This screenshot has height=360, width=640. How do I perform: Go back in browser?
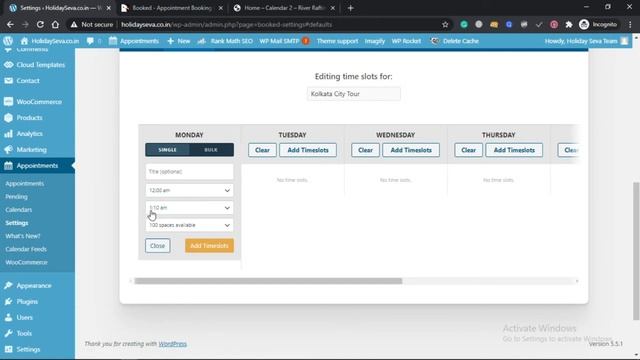10,24
